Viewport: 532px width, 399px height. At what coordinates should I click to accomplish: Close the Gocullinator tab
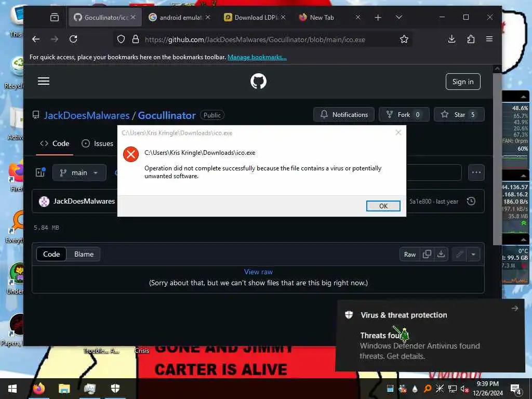click(x=134, y=17)
